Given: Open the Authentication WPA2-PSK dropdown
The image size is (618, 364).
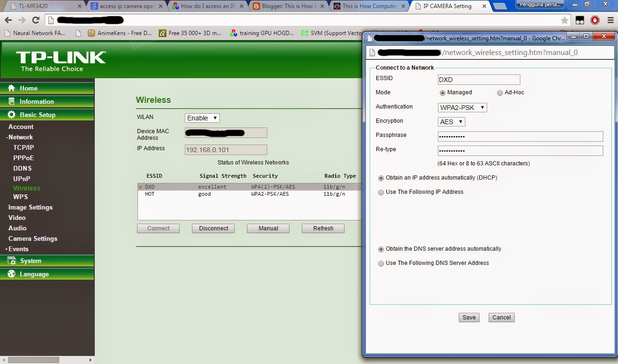Looking at the screenshot, I should (463, 108).
